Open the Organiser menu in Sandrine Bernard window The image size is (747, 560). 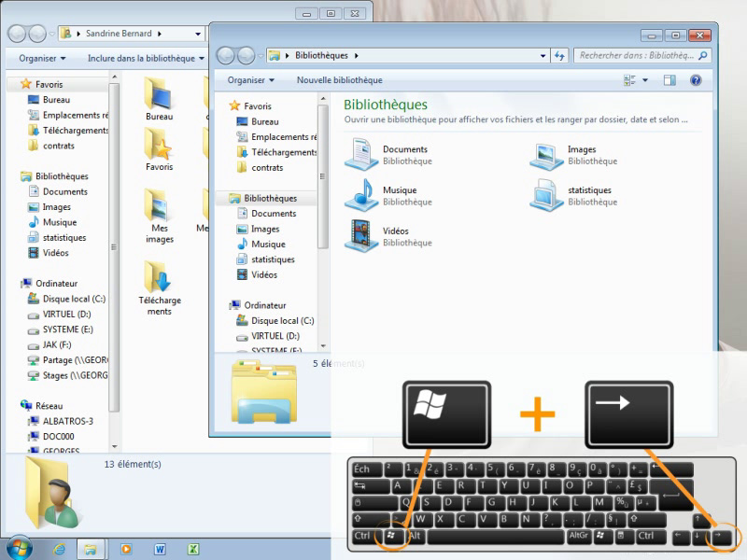click(x=42, y=58)
